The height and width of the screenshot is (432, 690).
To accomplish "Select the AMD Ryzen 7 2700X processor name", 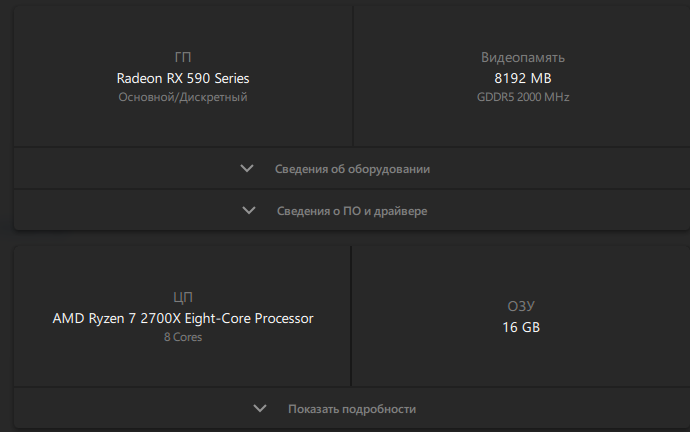I will (183, 319).
